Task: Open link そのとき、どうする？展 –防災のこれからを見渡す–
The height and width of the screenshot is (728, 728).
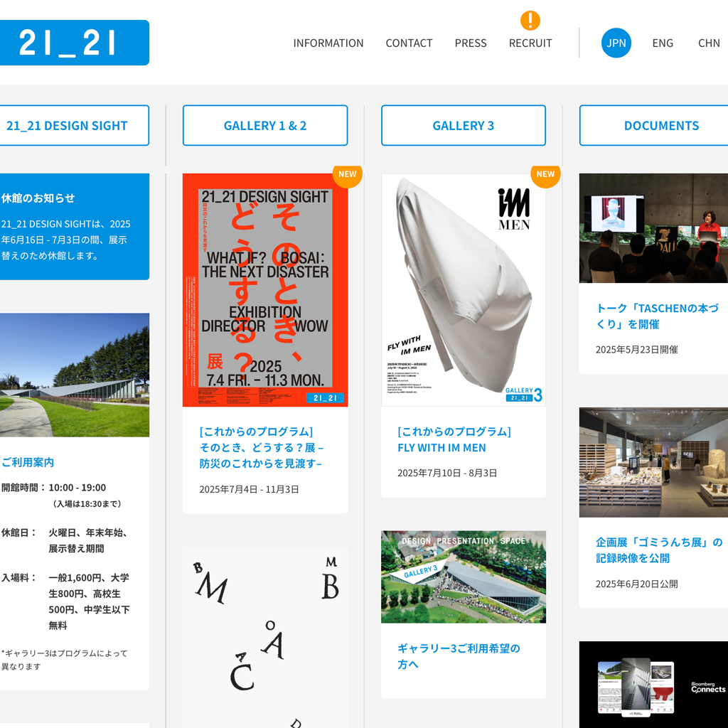Action: 262,448
